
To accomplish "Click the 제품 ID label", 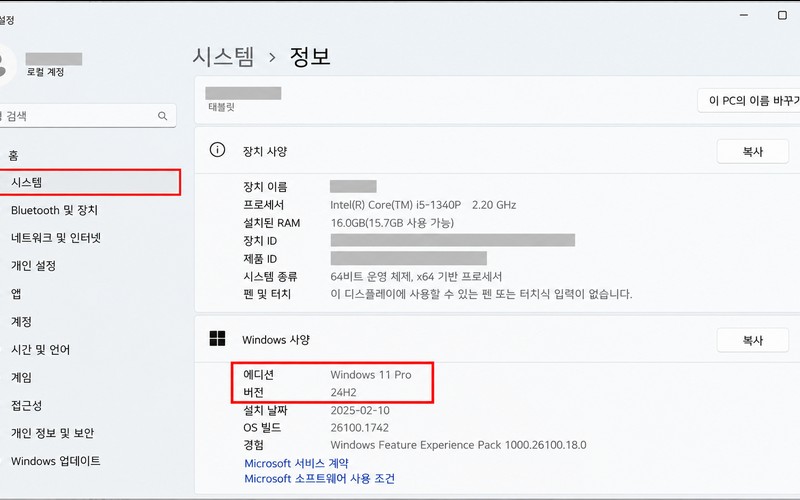I will pos(260,259).
